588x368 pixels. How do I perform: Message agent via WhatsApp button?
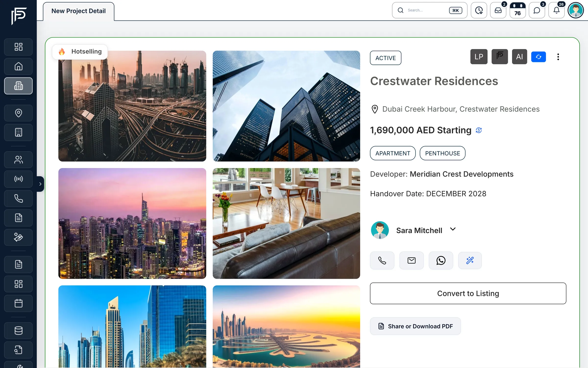(x=441, y=260)
